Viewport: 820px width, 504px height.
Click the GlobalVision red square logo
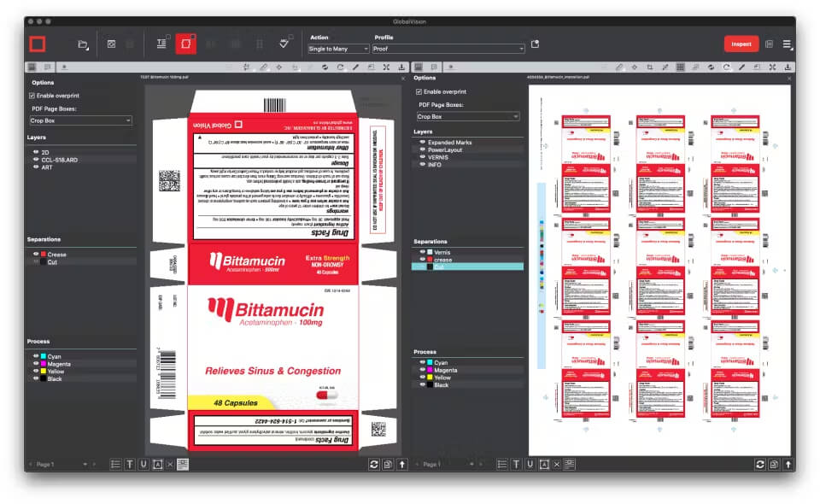(x=37, y=44)
